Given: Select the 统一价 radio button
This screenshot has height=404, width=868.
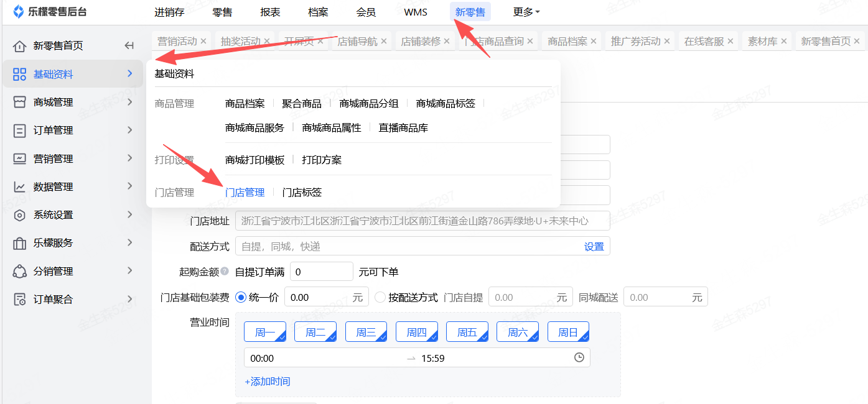Looking at the screenshot, I should pos(241,297).
